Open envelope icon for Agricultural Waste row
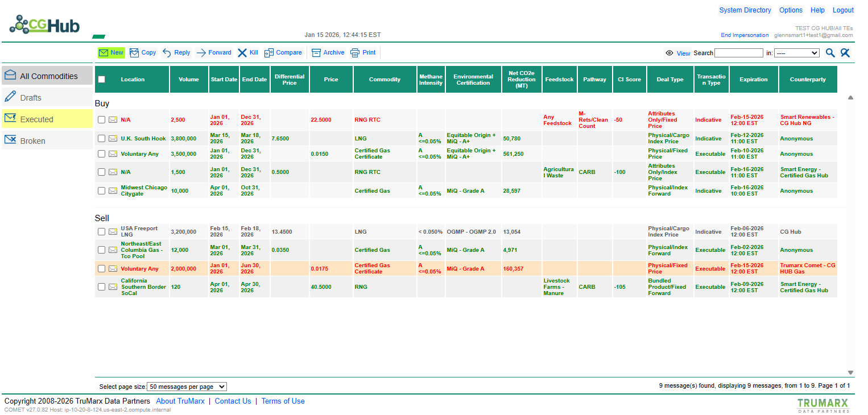Screen dimensions: 868x415 pyautogui.click(x=113, y=172)
